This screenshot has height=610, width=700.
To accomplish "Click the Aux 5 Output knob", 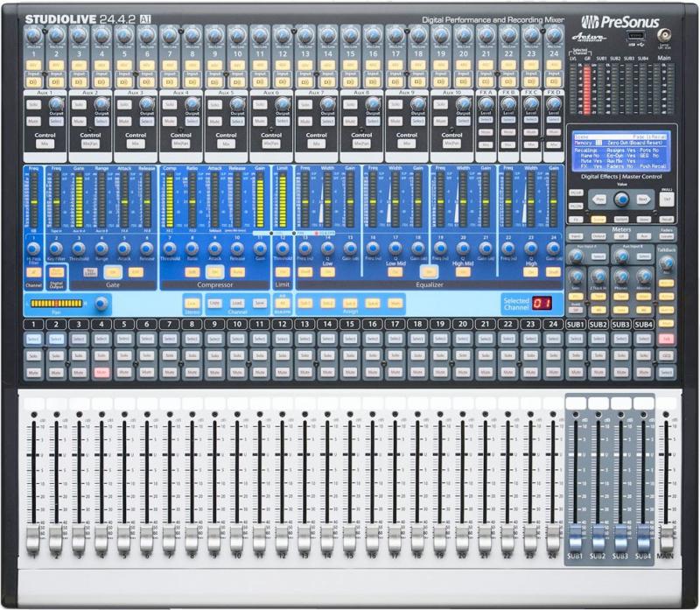I will click(x=237, y=104).
